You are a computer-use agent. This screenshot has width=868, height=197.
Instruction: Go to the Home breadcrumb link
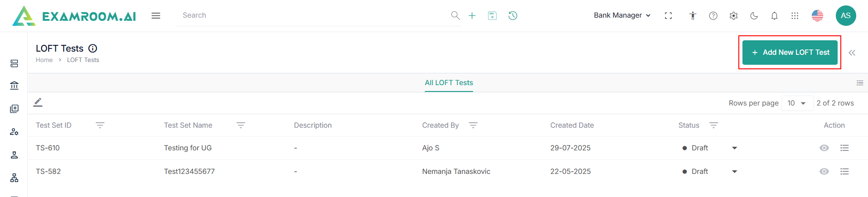pos(44,60)
